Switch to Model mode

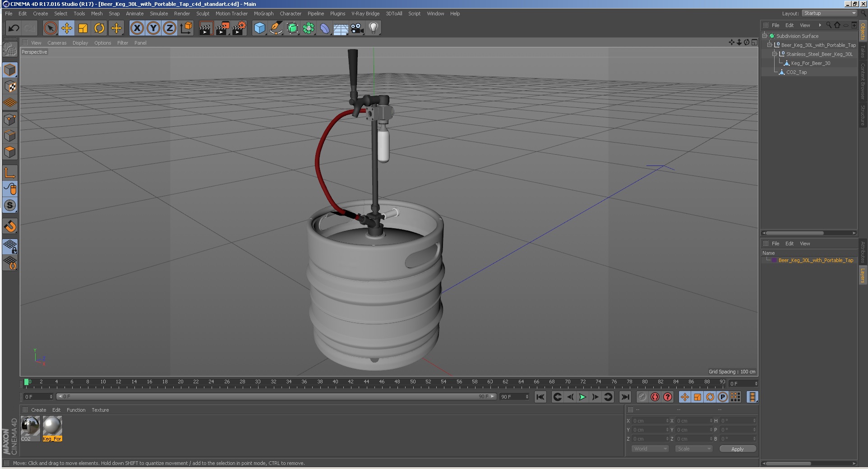pos(10,70)
